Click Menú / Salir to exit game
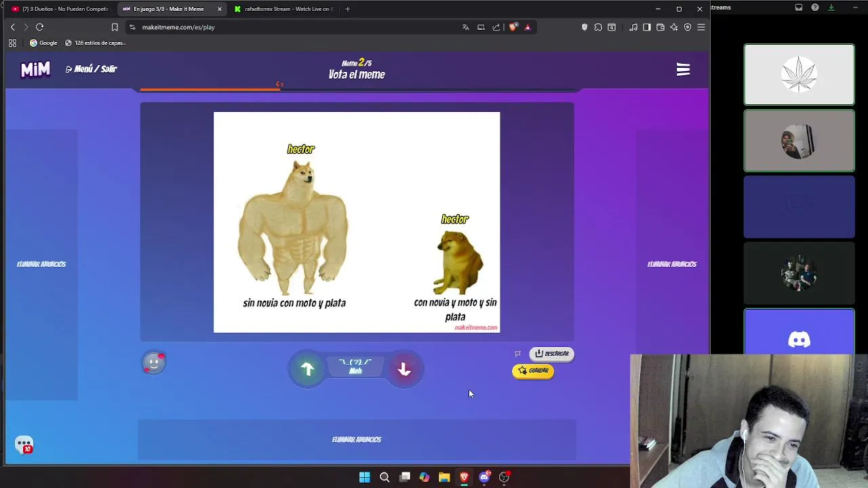The height and width of the screenshot is (488, 868). (x=92, y=69)
